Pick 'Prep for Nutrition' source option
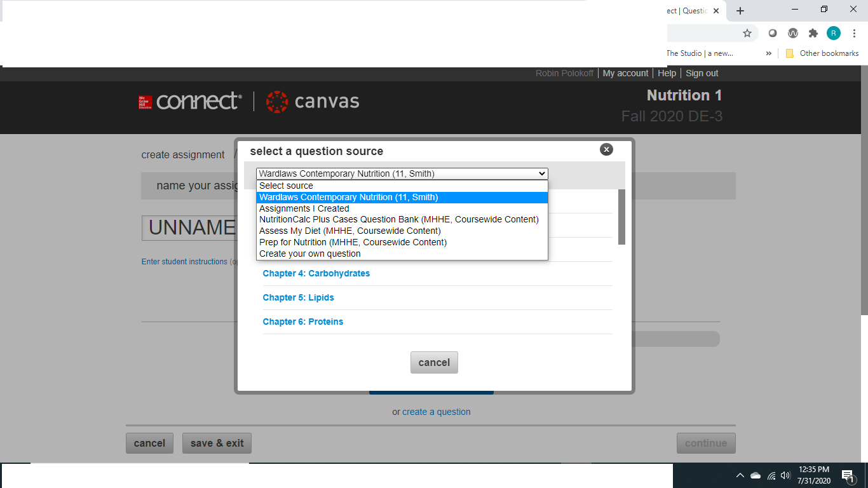This screenshot has height=488, width=868. (353, 242)
